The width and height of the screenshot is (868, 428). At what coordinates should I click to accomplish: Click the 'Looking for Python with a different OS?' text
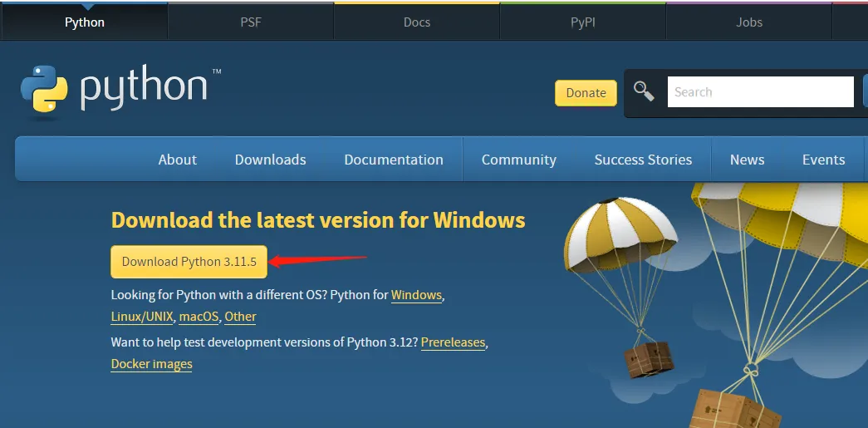[x=219, y=295]
